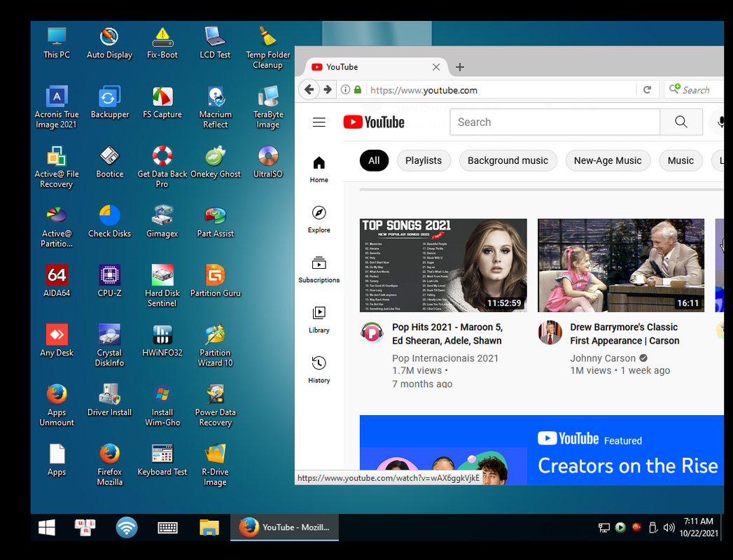Image resolution: width=733 pixels, height=560 pixels.
Task: Open Subscriptions in YouTube sidebar
Action: point(319,269)
